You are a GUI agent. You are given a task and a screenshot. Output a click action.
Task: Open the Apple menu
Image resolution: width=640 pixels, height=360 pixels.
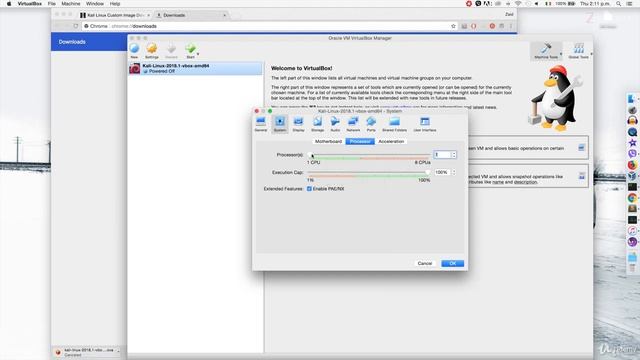pyautogui.click(x=9, y=4)
